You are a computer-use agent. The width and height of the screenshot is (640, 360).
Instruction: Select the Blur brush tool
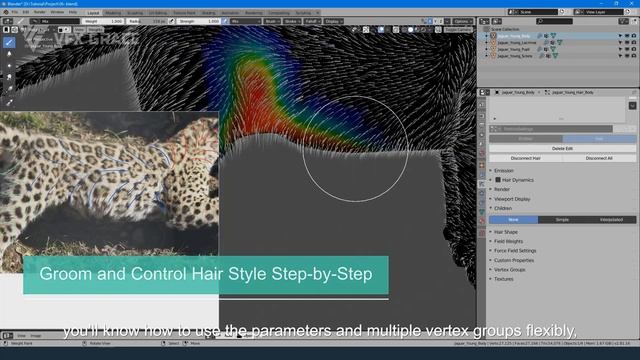click(x=9, y=54)
